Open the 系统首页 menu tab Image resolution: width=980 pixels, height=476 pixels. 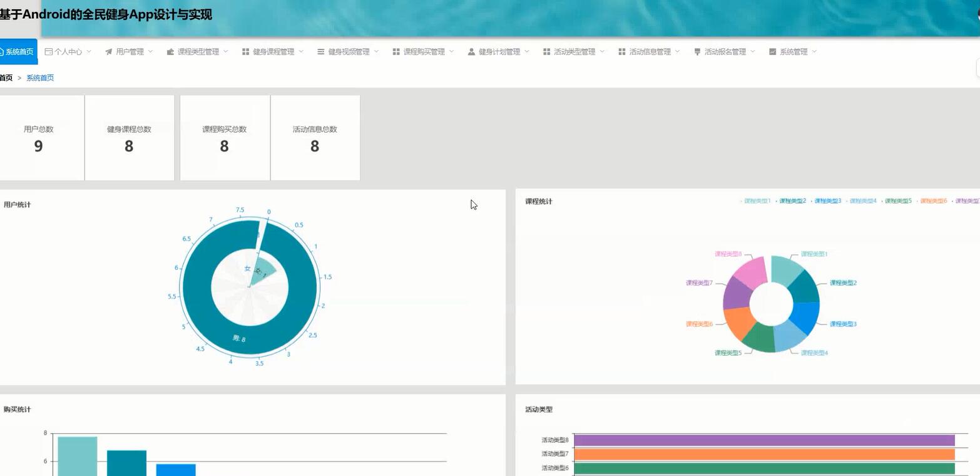click(x=18, y=52)
